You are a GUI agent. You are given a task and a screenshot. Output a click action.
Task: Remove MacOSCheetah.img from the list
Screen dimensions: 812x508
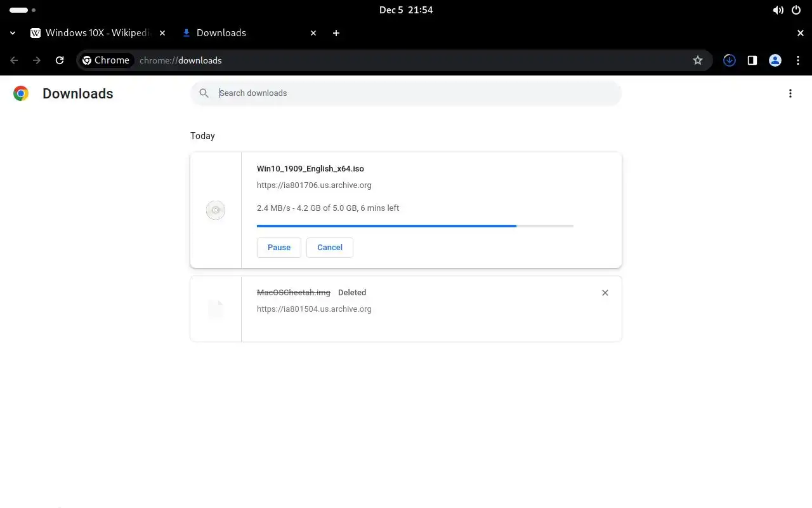click(605, 293)
